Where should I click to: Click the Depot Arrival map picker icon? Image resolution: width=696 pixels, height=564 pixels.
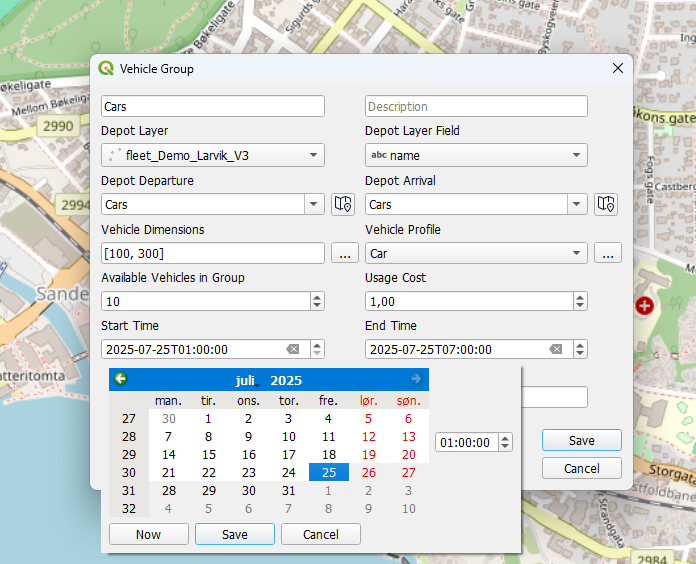pyautogui.click(x=605, y=204)
